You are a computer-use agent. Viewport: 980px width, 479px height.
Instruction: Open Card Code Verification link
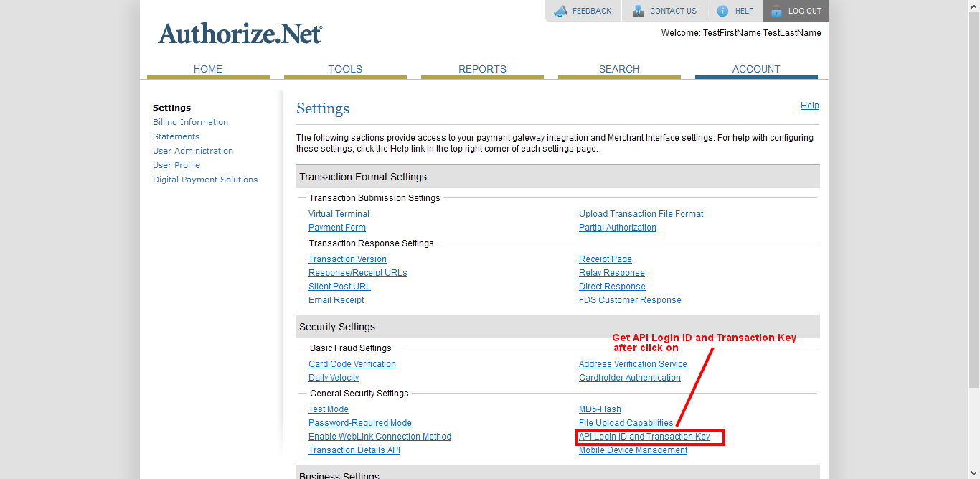pyautogui.click(x=352, y=364)
